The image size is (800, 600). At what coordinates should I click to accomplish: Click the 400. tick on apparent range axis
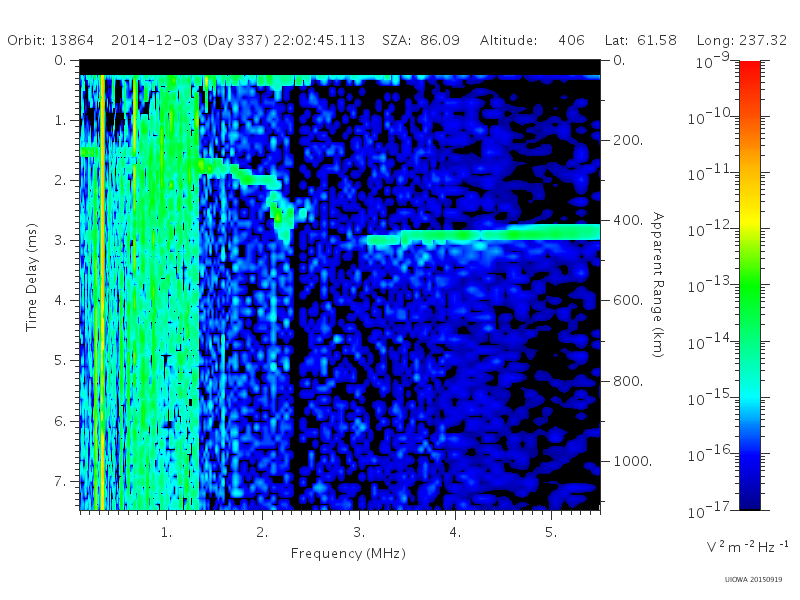click(628, 220)
